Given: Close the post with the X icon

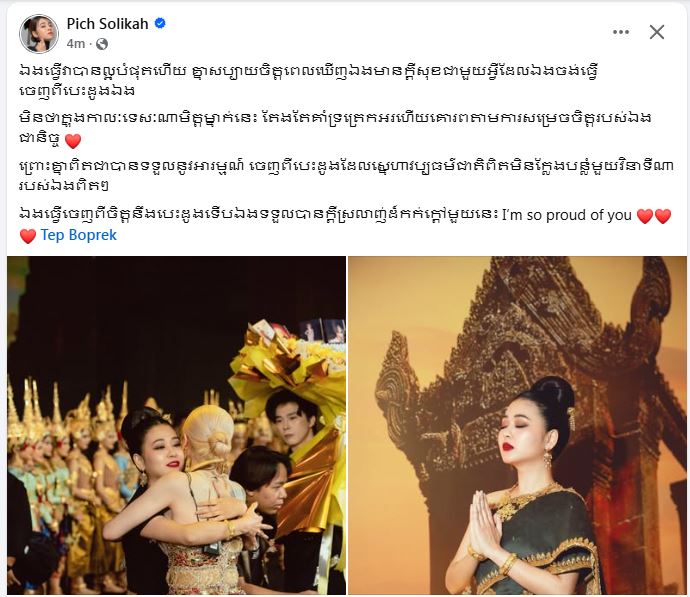Looking at the screenshot, I should (x=657, y=32).
